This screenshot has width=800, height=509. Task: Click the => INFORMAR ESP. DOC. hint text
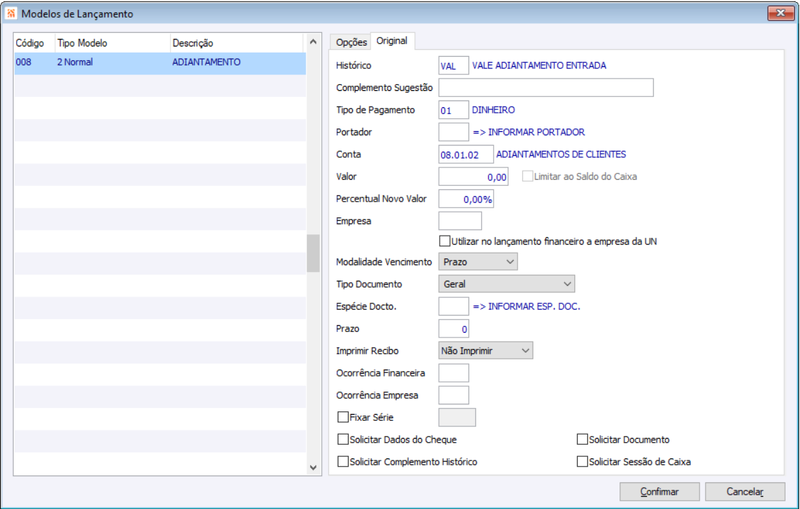point(527,307)
